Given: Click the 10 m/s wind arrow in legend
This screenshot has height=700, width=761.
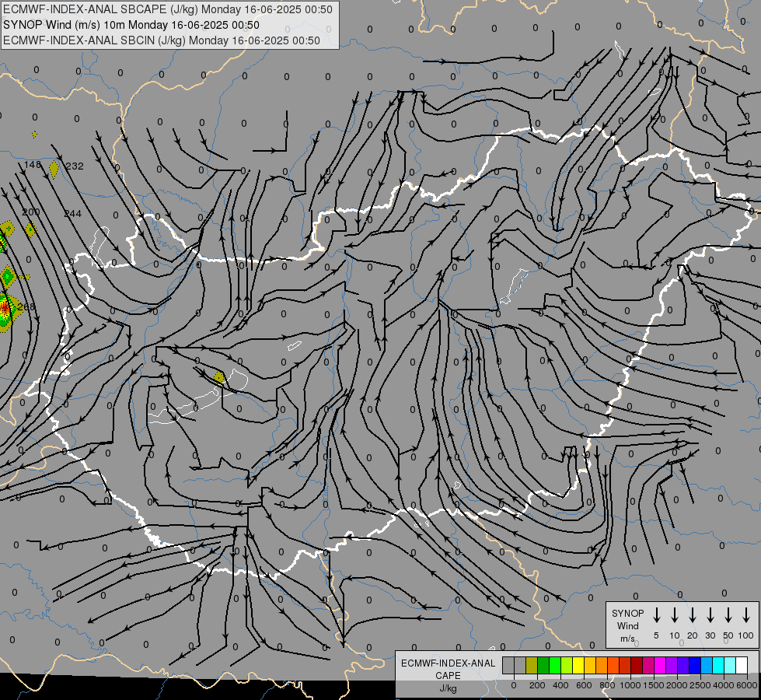Looking at the screenshot, I should click(x=675, y=615).
